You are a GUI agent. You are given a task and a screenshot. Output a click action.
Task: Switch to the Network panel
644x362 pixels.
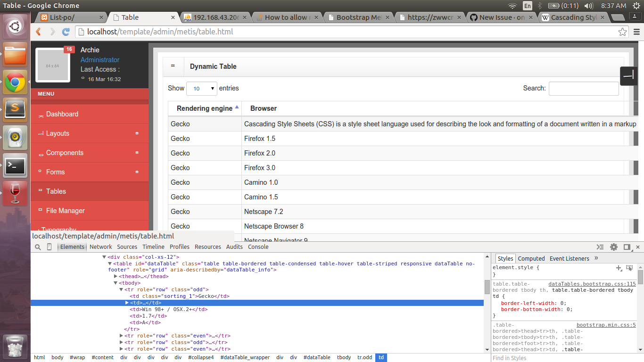pos(101,247)
